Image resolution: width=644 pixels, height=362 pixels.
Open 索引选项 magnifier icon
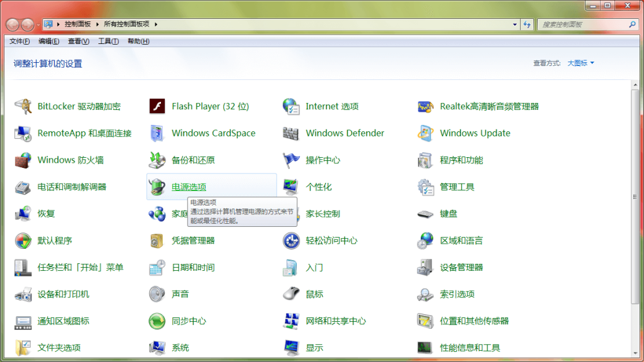(425, 294)
